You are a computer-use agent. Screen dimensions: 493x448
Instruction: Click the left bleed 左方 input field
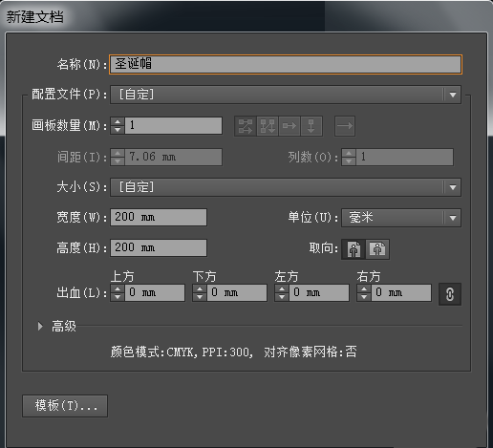(x=319, y=292)
